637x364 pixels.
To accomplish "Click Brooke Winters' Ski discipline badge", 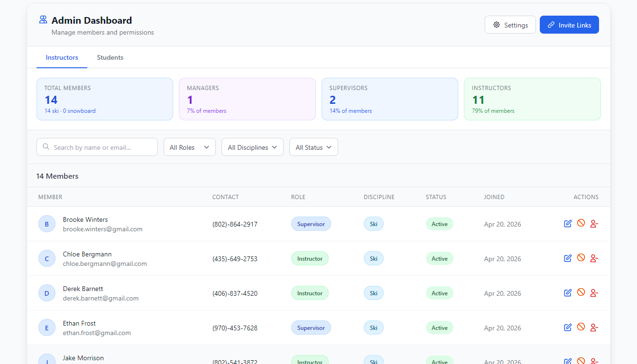I will pos(374,224).
